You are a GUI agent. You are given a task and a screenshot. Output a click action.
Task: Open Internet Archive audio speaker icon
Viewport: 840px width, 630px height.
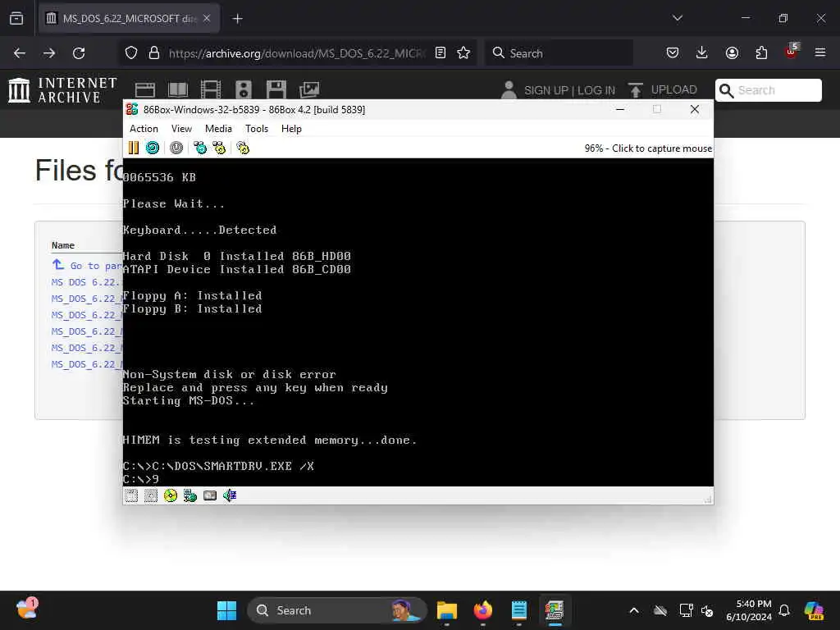[x=243, y=90]
